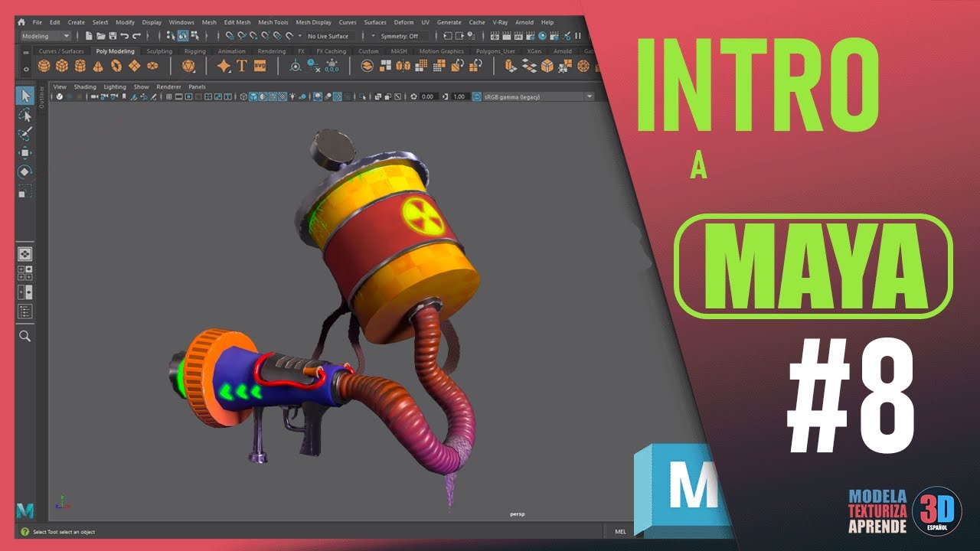Toggle viewport grid display
The width and height of the screenshot is (980, 551).
tap(168, 96)
